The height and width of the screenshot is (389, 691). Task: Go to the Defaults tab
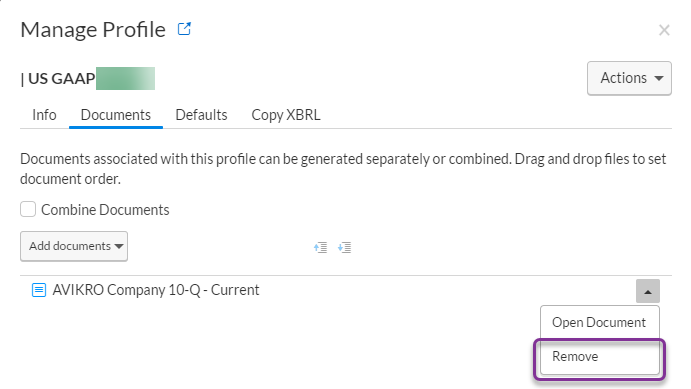[x=201, y=115]
